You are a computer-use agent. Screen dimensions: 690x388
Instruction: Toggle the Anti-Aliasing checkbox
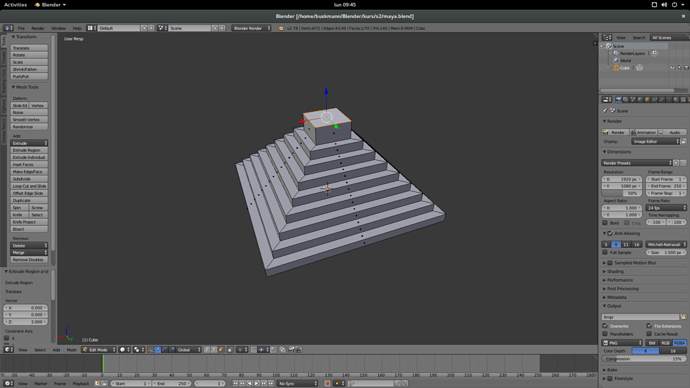coord(610,234)
